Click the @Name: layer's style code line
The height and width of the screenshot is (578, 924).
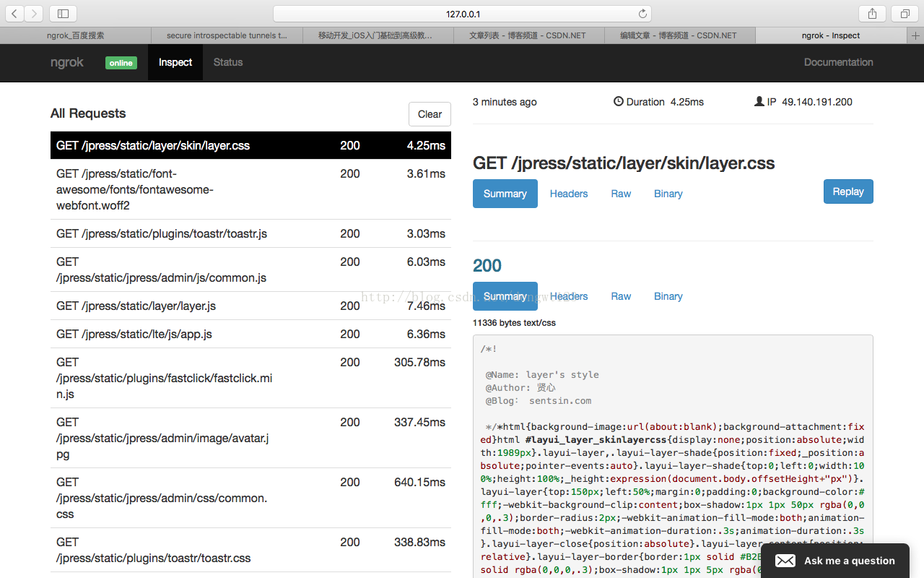pos(542,375)
